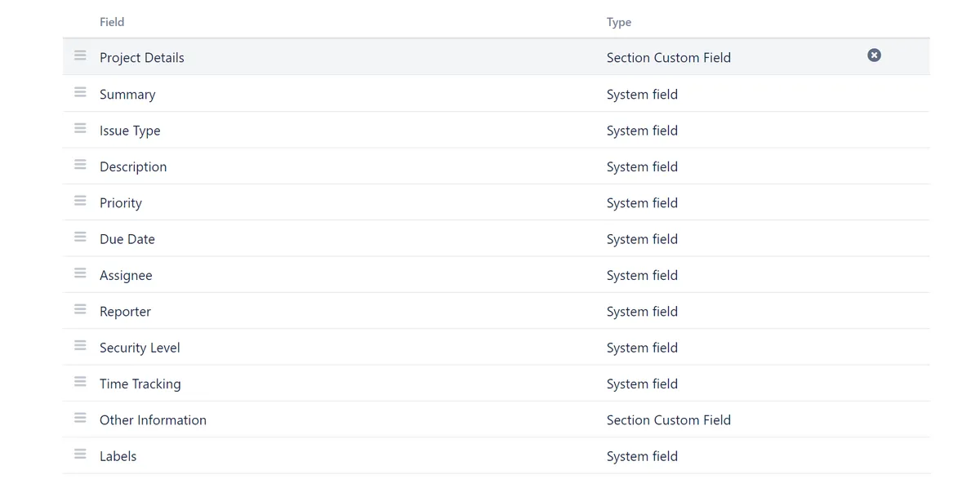The width and height of the screenshot is (980, 479).
Task: Select the Assignee field name
Action: (x=126, y=276)
